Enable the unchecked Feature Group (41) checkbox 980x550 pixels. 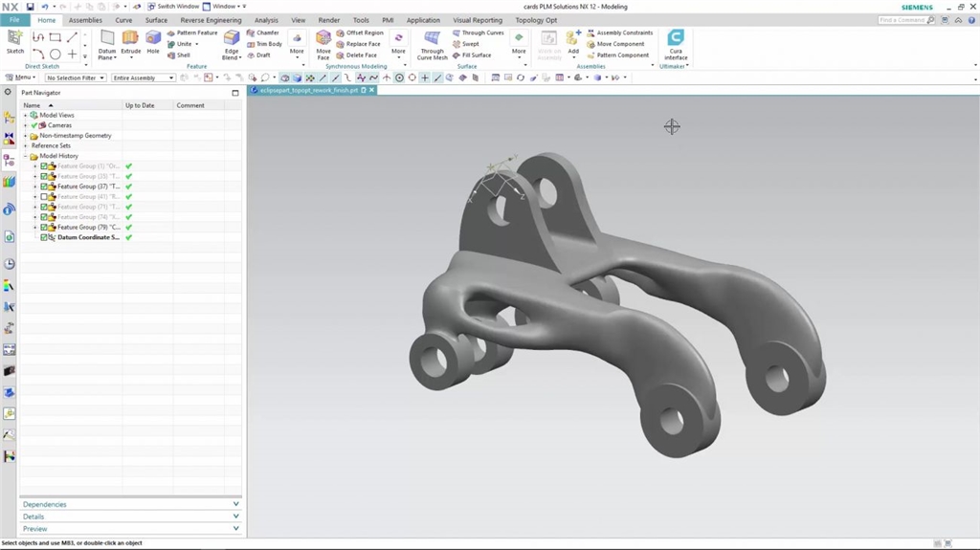coord(44,197)
